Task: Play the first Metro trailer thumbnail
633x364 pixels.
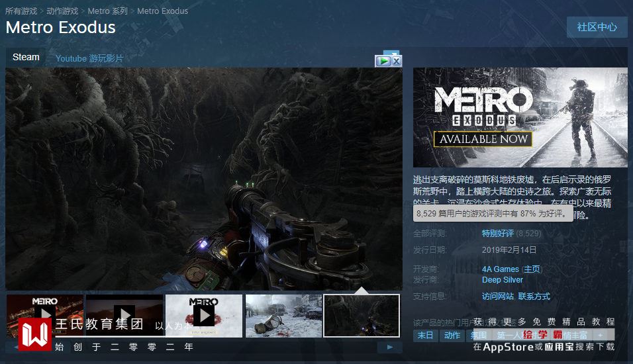Action: tap(45, 316)
